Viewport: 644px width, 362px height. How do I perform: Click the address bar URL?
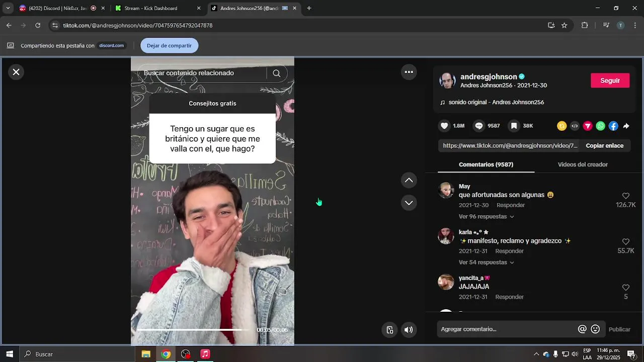(138, 25)
